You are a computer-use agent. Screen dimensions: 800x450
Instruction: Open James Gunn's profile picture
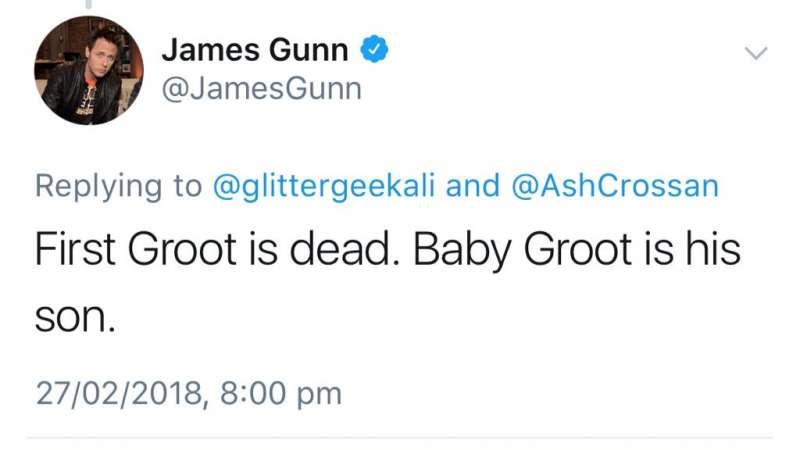[88, 70]
